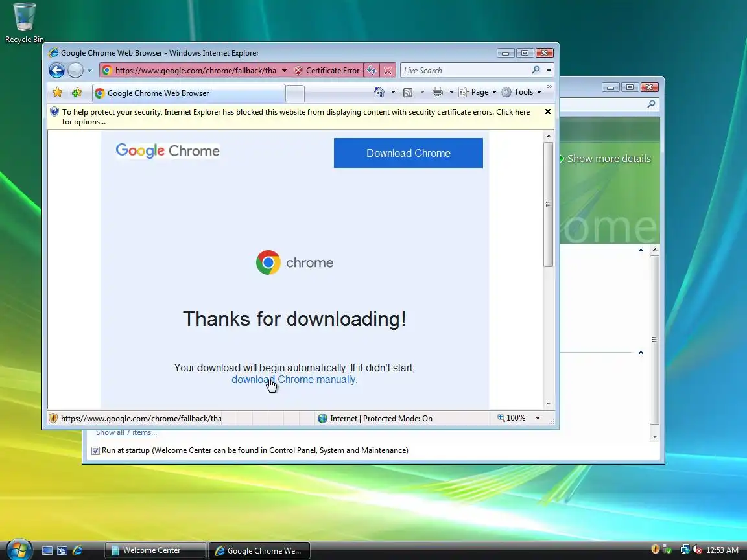747x560 pixels.
Task: Expand the address bar URL dropdown arrow
Action: point(284,71)
